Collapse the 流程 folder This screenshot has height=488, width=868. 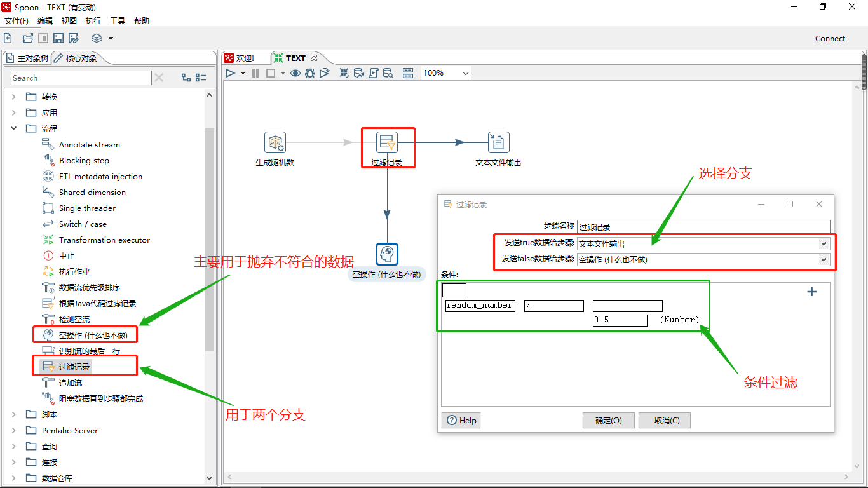click(14, 129)
